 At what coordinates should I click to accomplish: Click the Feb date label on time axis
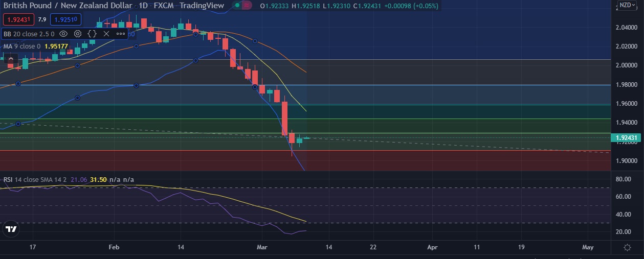[x=114, y=247]
